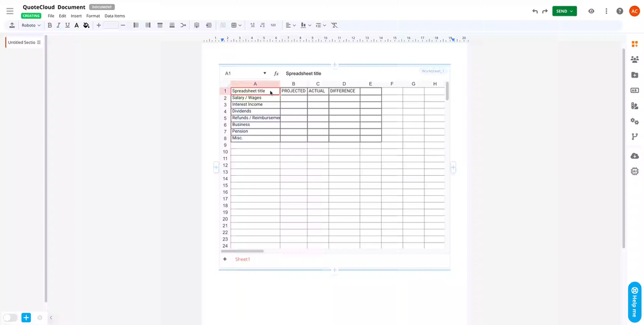Open the design theme palette icon
The height and width of the screenshot is (325, 644).
click(x=635, y=106)
